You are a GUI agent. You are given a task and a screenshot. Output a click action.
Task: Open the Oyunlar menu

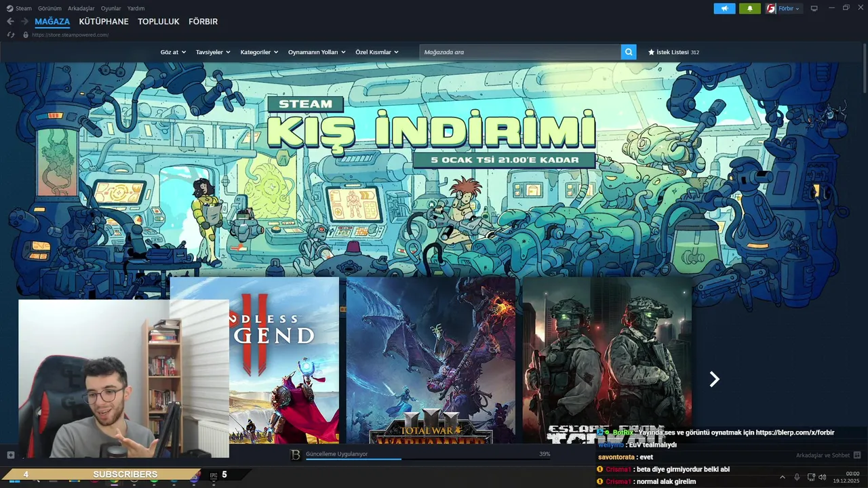[x=111, y=8]
